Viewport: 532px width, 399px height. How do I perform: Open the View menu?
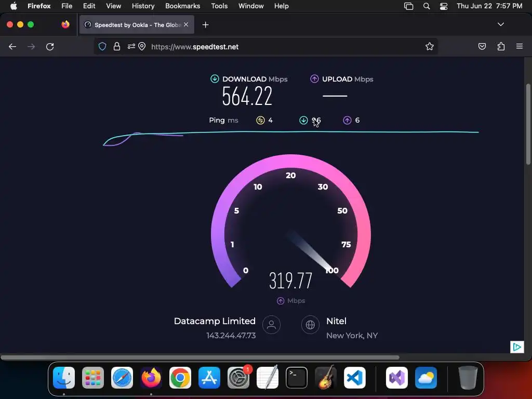[114, 6]
